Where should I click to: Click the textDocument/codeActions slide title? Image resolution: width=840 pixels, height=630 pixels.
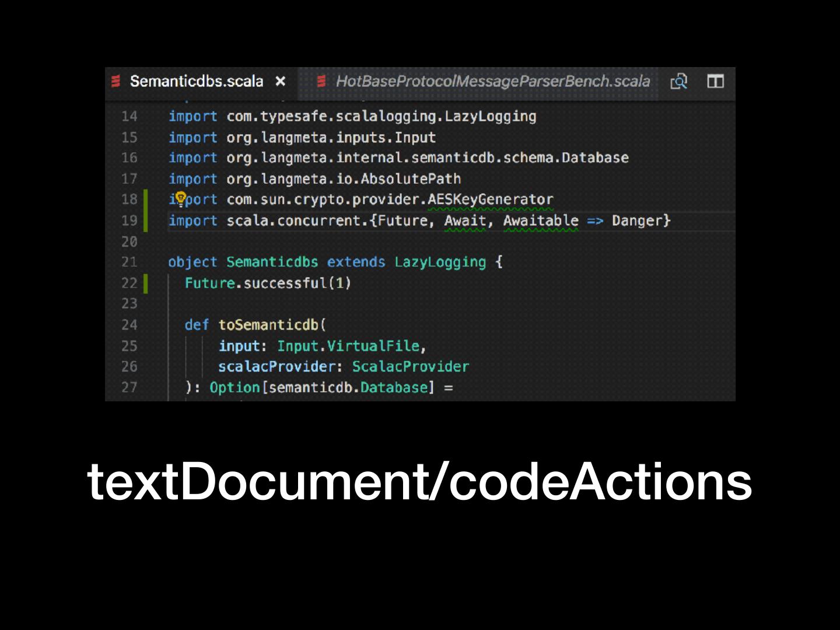419,481
